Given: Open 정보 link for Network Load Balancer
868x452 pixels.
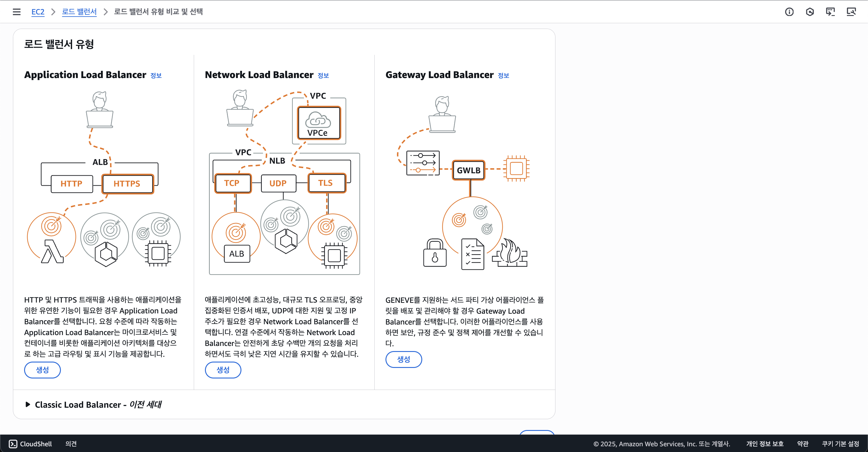Looking at the screenshot, I should tap(323, 75).
